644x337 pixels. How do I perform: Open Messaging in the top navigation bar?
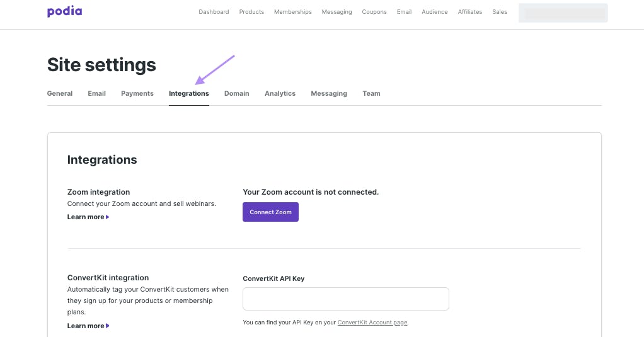[336, 12]
